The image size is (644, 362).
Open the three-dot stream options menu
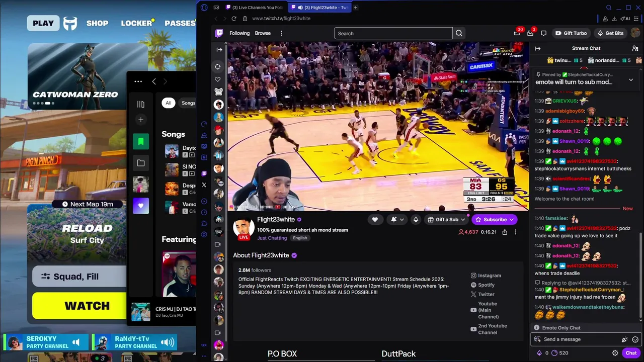coord(515,232)
